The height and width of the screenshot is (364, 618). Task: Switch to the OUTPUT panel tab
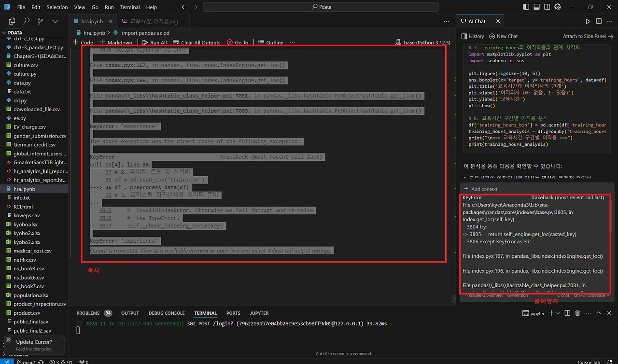130,313
